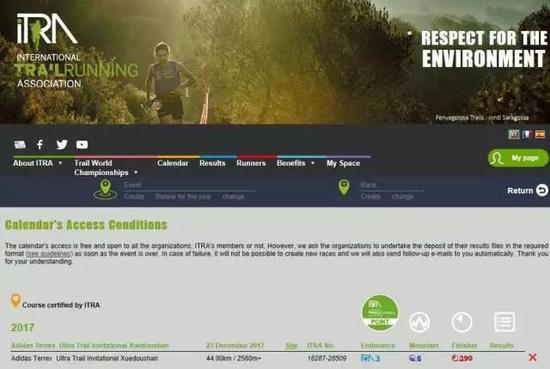
Task: Click the Event input field
Action: 189,185
